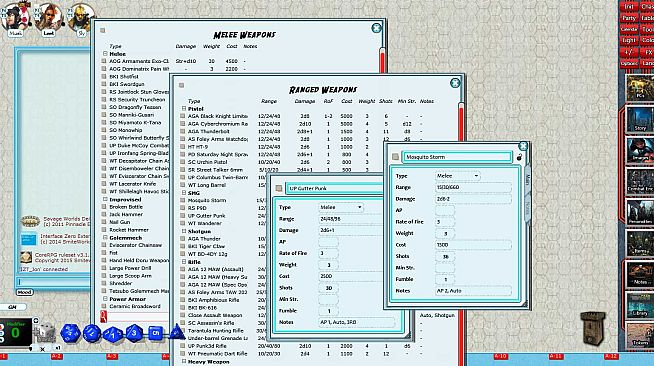Click the Options button
The width and height of the screenshot is (654, 366).
pyautogui.click(x=629, y=64)
